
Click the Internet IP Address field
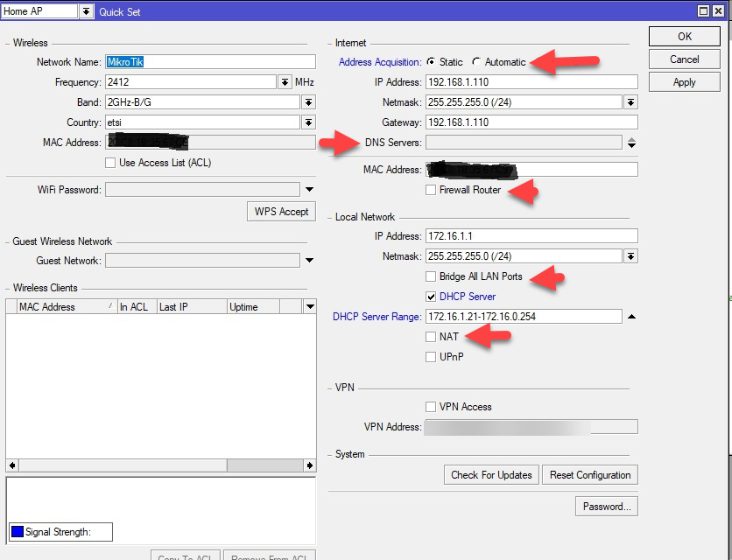[x=531, y=82]
